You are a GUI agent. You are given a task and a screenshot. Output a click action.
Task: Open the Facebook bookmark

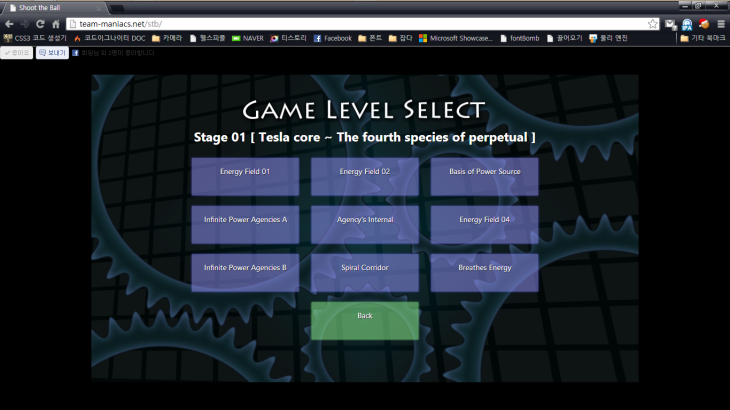(x=332, y=38)
